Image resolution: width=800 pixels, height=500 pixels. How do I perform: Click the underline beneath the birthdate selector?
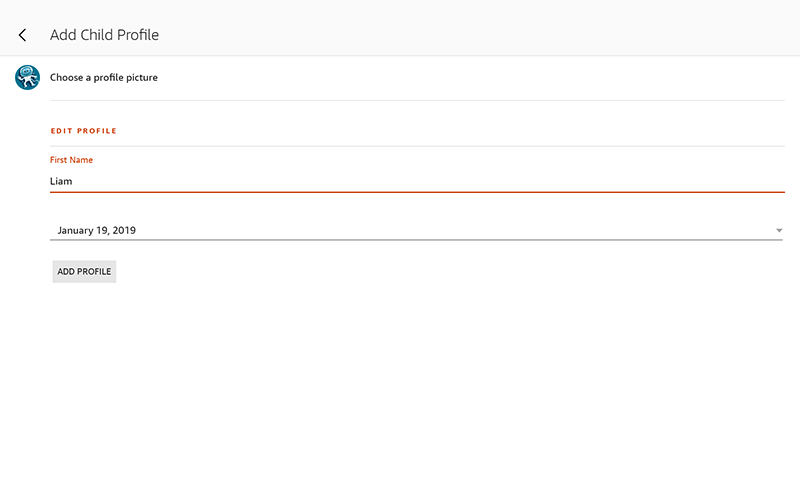[x=417, y=240]
